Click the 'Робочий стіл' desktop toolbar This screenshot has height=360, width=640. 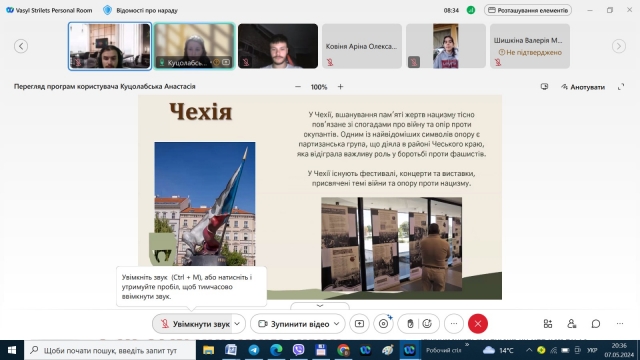(443, 350)
